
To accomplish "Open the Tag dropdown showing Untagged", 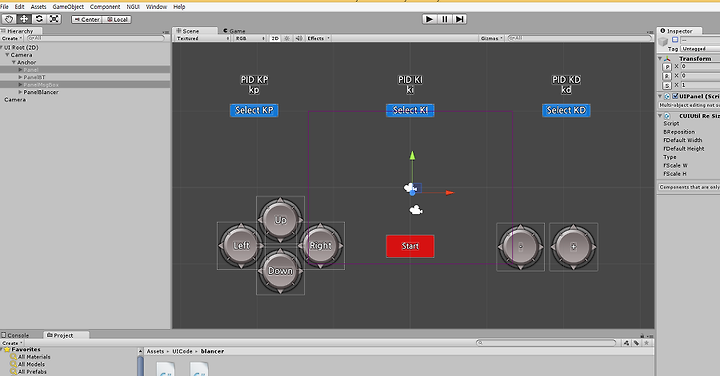I will [700, 49].
